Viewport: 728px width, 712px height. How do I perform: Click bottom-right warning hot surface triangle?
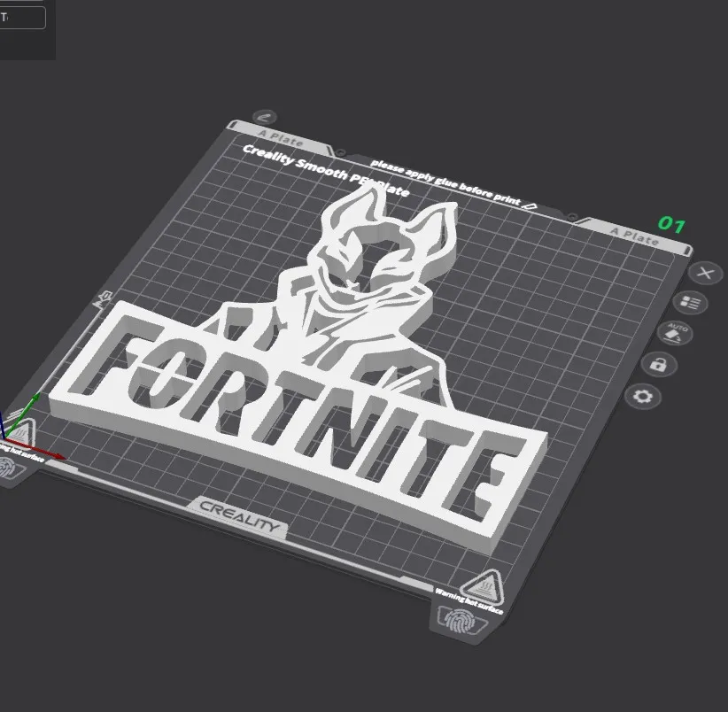click(x=482, y=585)
